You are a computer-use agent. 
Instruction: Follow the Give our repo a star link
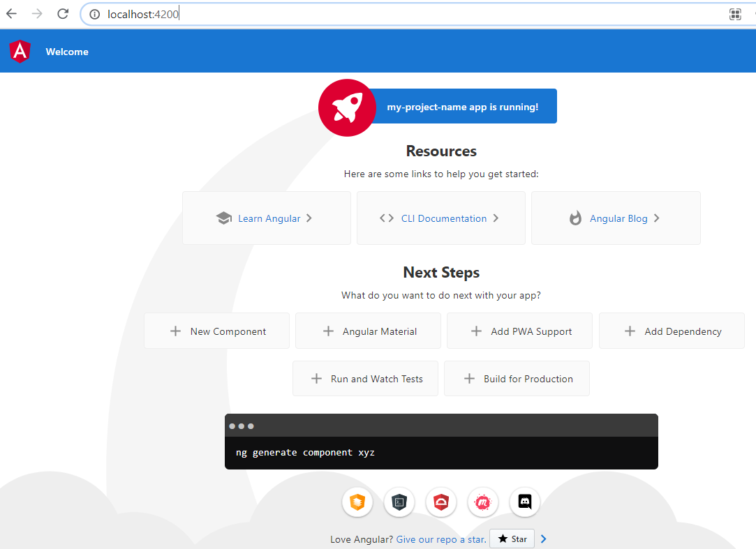click(x=441, y=539)
